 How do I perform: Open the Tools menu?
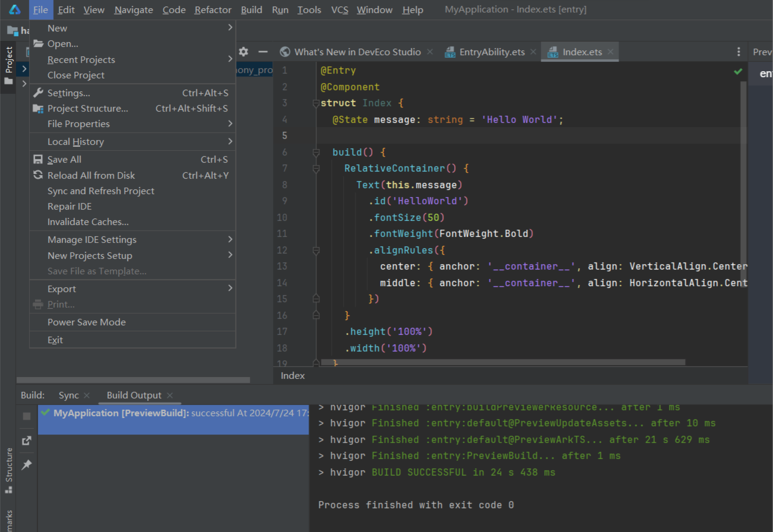point(309,9)
